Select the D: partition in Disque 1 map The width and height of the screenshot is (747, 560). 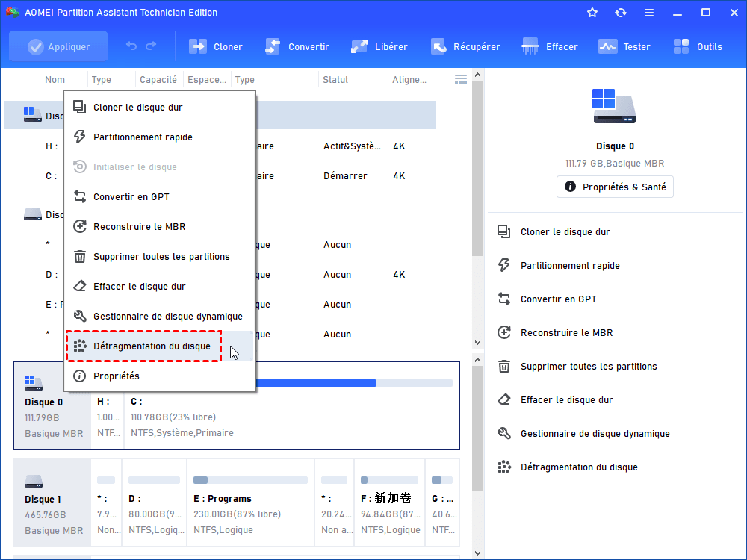[155, 503]
